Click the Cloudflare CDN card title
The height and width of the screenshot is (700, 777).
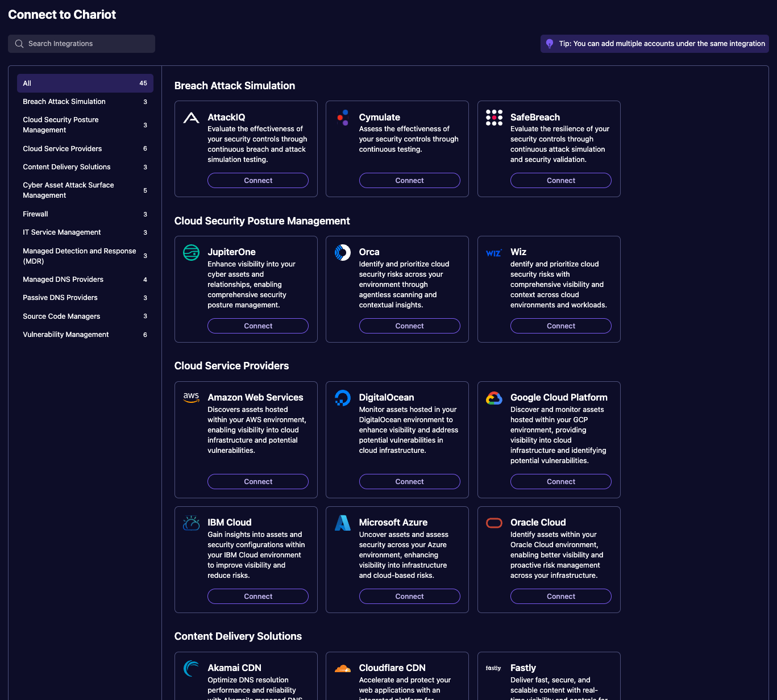392,668
